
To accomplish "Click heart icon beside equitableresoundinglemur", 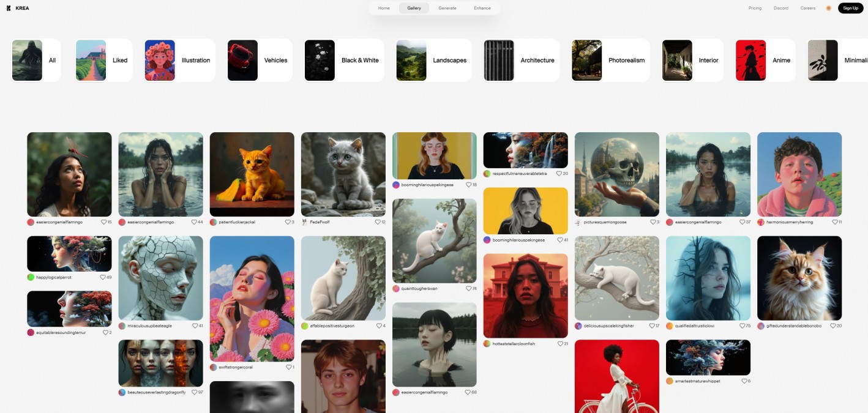I will coord(105,332).
